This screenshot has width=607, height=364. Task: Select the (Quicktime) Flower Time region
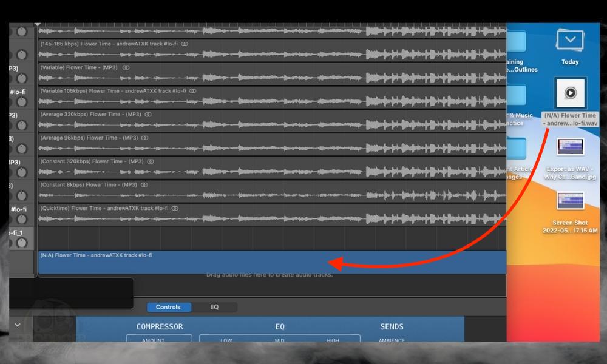(x=272, y=215)
